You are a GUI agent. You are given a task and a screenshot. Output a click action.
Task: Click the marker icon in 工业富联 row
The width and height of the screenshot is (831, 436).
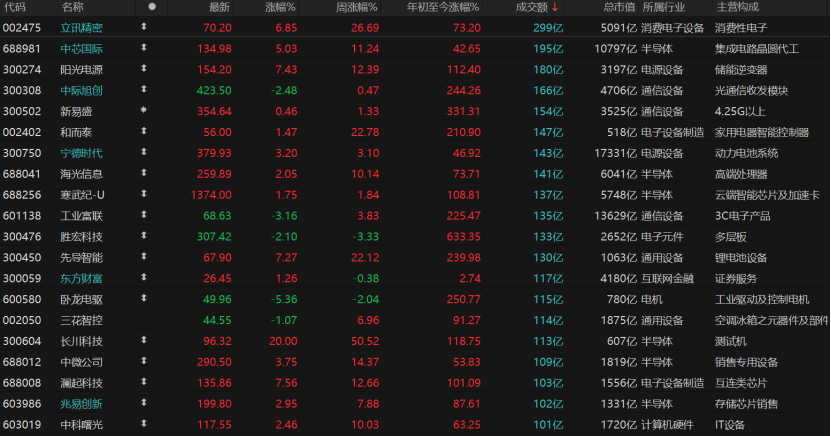tap(144, 215)
